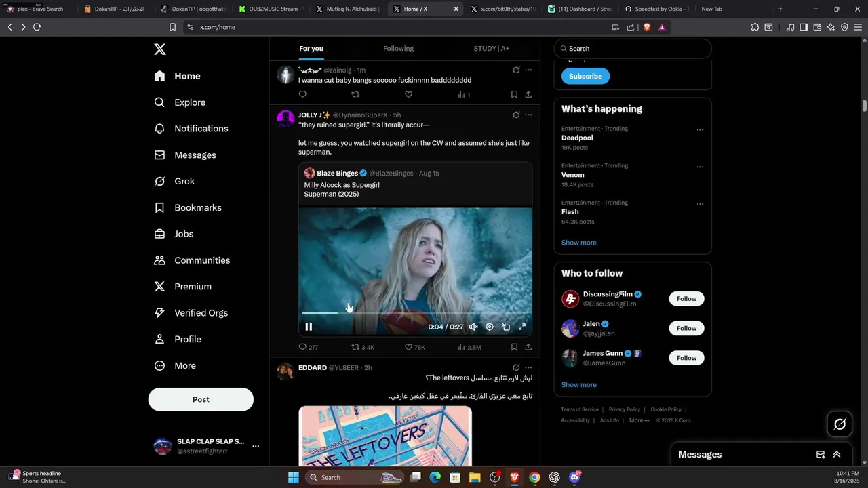The width and height of the screenshot is (868, 488).
Task: Open Notifications in the sidebar
Action: [191, 129]
